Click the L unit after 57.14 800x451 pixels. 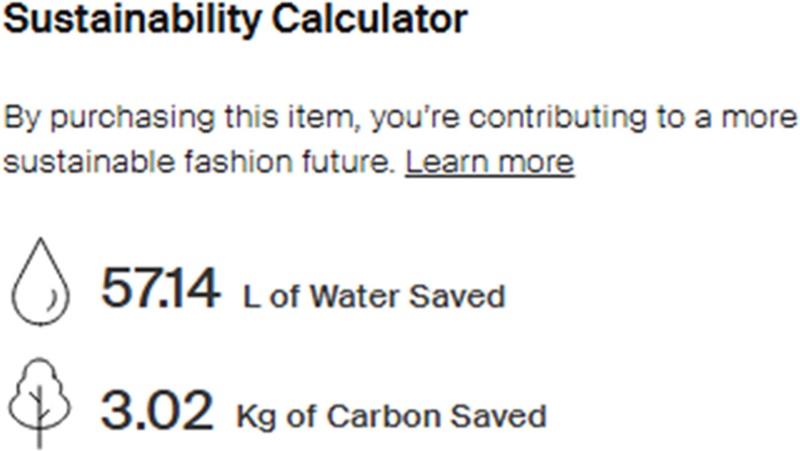(x=251, y=297)
